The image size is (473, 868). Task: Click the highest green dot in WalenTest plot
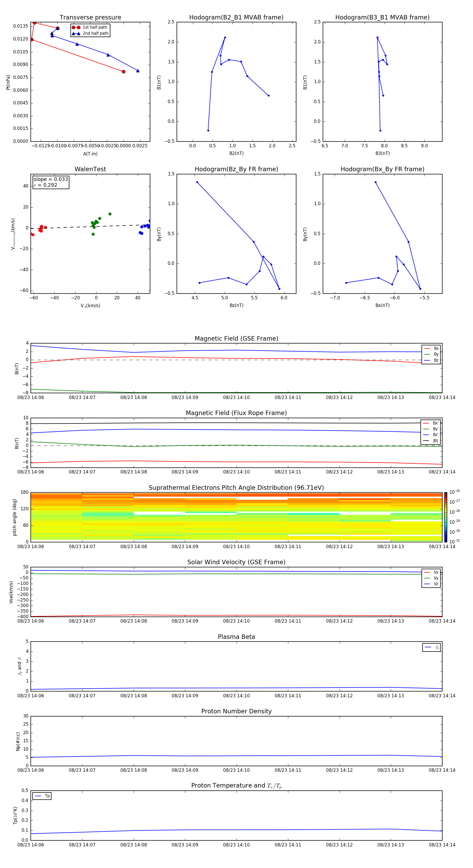point(110,214)
